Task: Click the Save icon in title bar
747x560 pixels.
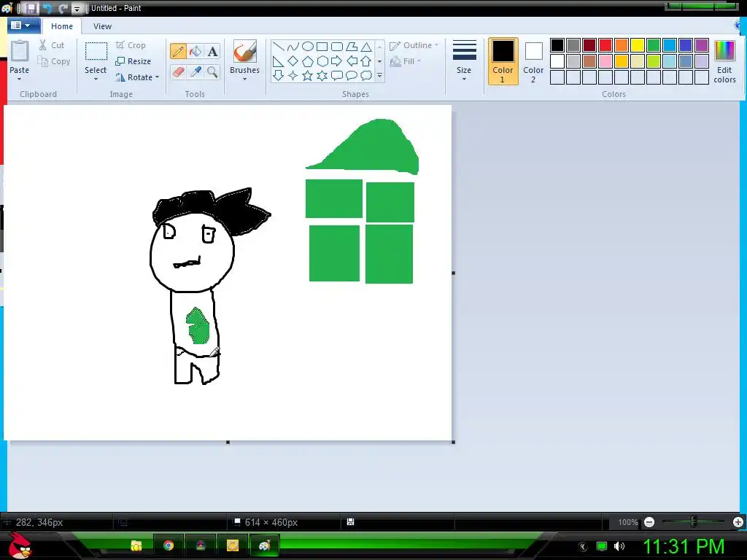Action: (31, 8)
